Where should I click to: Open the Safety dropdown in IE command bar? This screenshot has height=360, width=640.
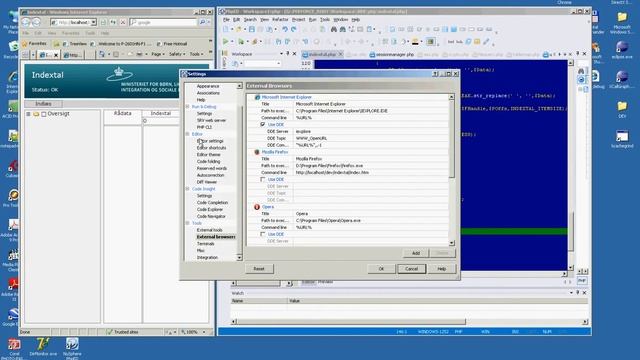177,54
